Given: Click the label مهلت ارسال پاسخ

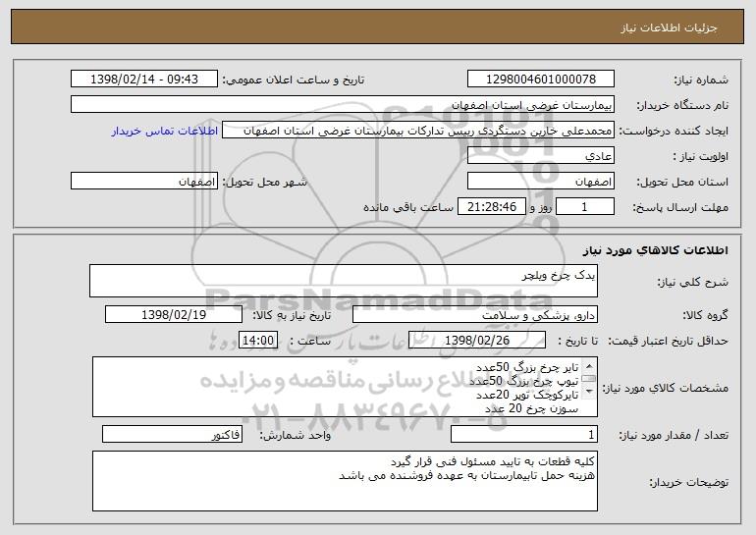Looking at the screenshot, I should click(680, 208).
